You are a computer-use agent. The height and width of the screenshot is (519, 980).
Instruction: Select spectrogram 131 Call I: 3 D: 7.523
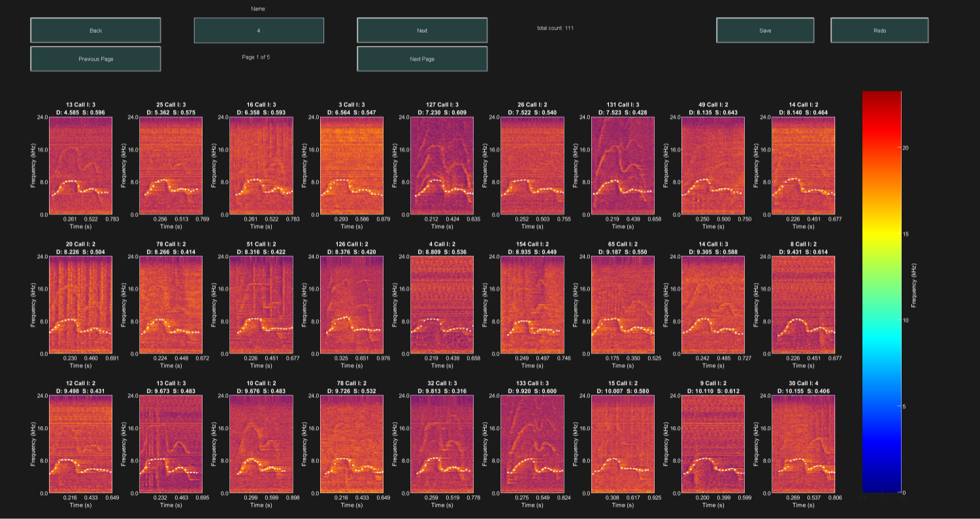tap(622, 165)
